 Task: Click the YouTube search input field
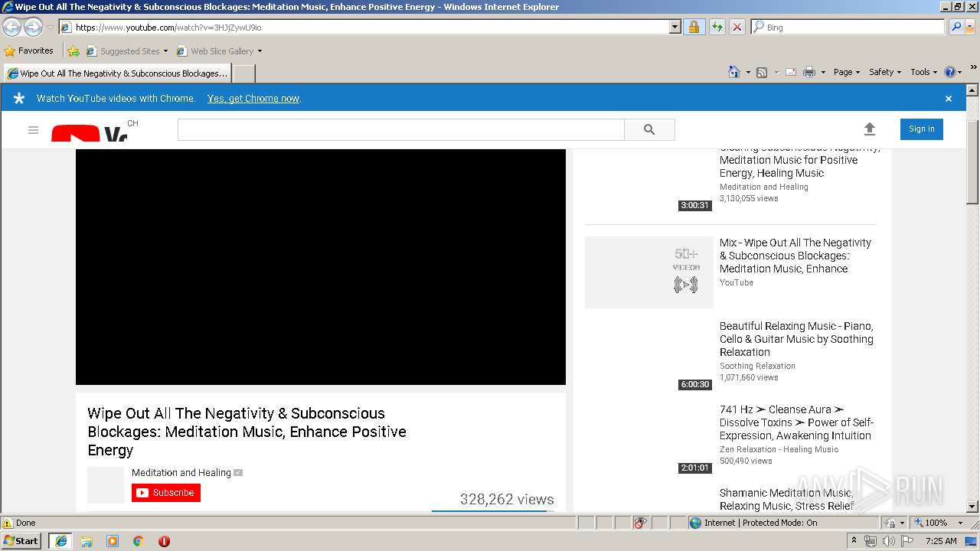coord(401,130)
